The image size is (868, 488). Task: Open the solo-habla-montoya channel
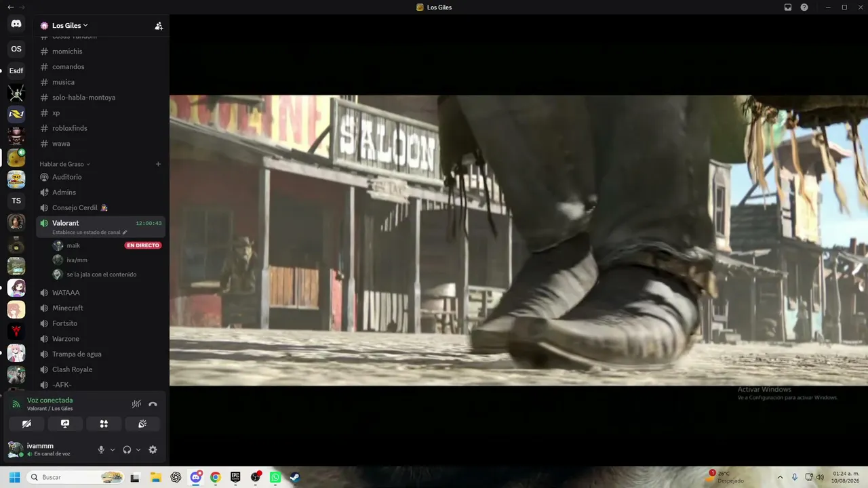[x=101, y=98]
